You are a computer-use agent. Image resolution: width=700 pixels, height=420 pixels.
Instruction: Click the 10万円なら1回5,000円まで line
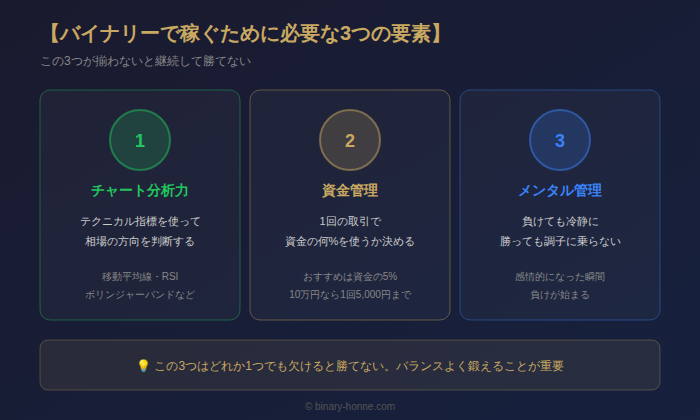coord(350,295)
